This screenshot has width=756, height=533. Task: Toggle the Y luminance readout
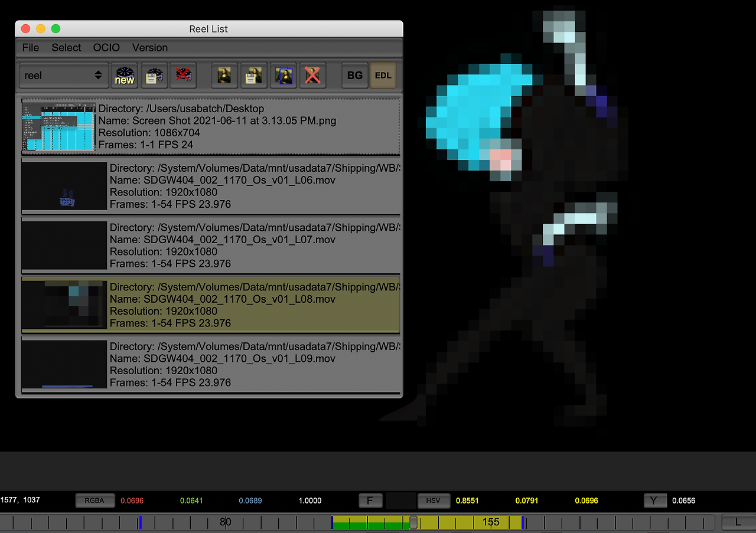coord(655,500)
